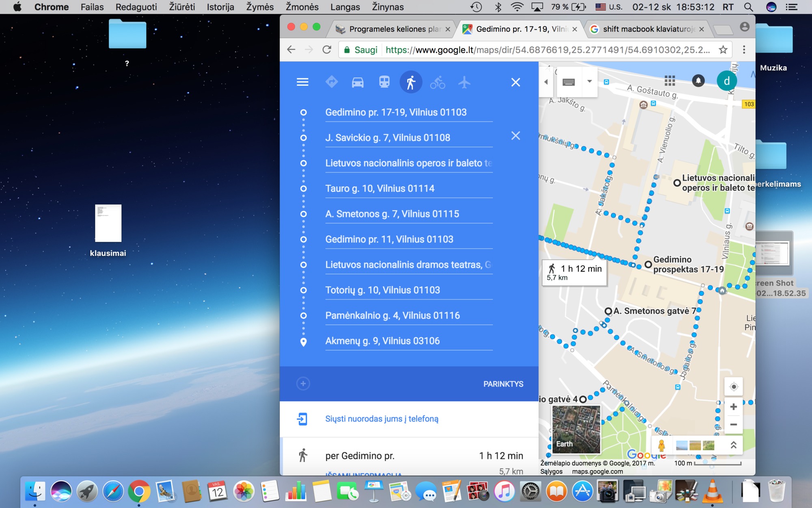Activate Street View pegman
This screenshot has width=812, height=508.
(661, 445)
